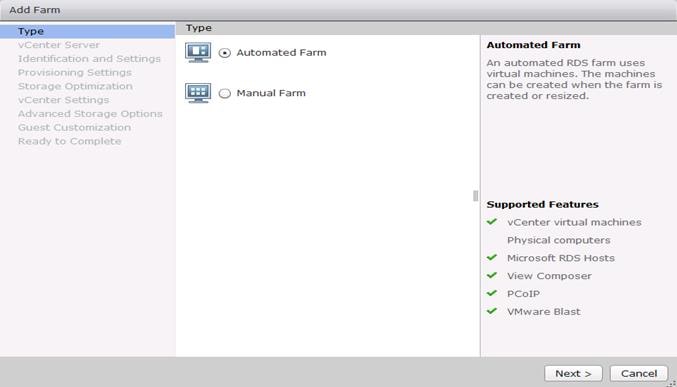Go to Guest Customization step
The width and height of the screenshot is (677, 387).
(x=74, y=127)
